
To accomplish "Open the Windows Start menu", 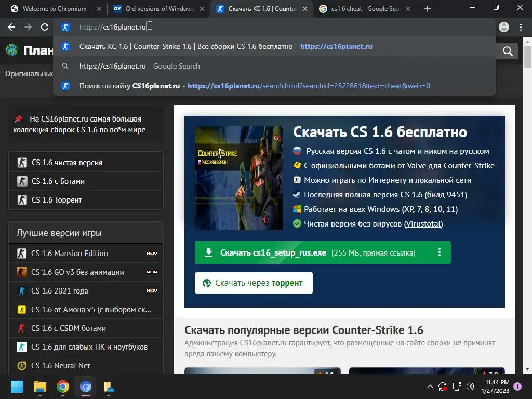I will point(17,387).
